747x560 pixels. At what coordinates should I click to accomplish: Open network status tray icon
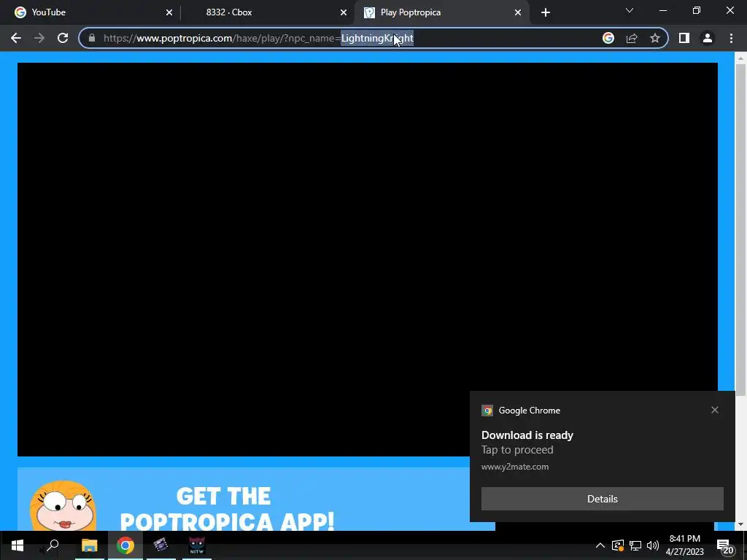[635, 545]
